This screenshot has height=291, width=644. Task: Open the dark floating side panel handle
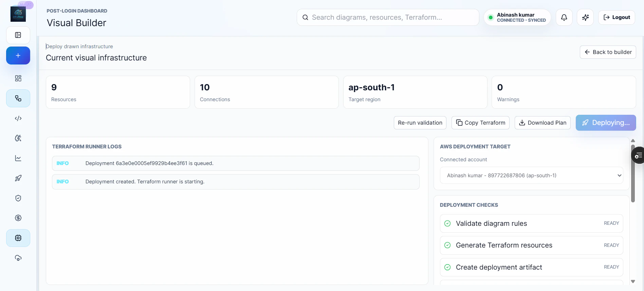pos(638,156)
